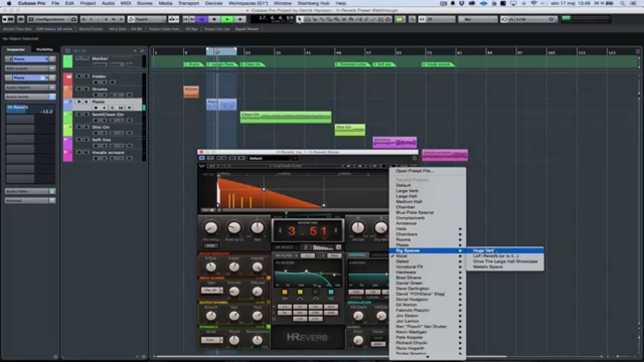Screen dimensions: 644x362
Task: Click the transport Record button
Action: [240, 19]
